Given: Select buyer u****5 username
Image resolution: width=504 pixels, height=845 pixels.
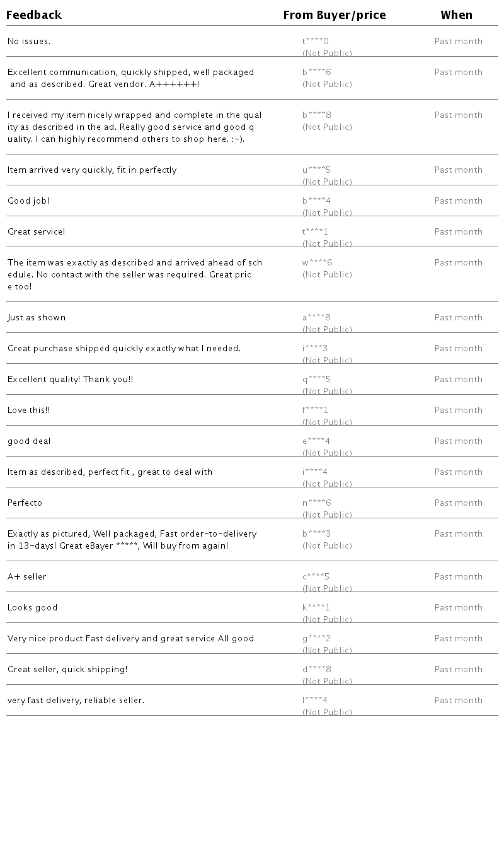Looking at the screenshot, I should point(316,170).
